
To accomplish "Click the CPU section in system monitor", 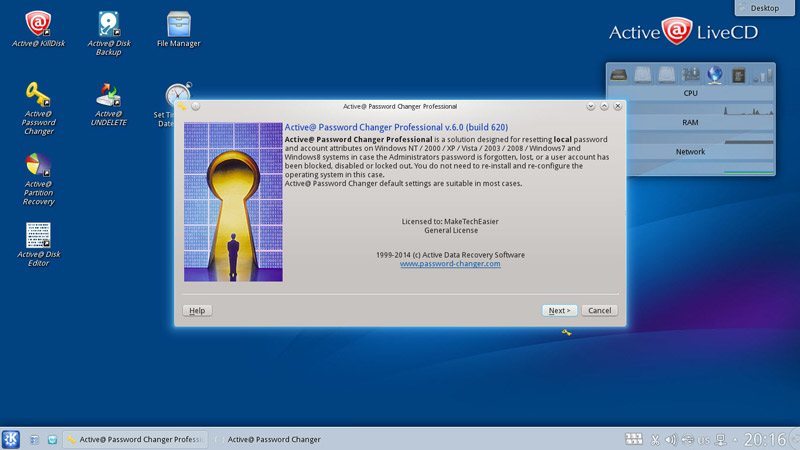I will (690, 93).
